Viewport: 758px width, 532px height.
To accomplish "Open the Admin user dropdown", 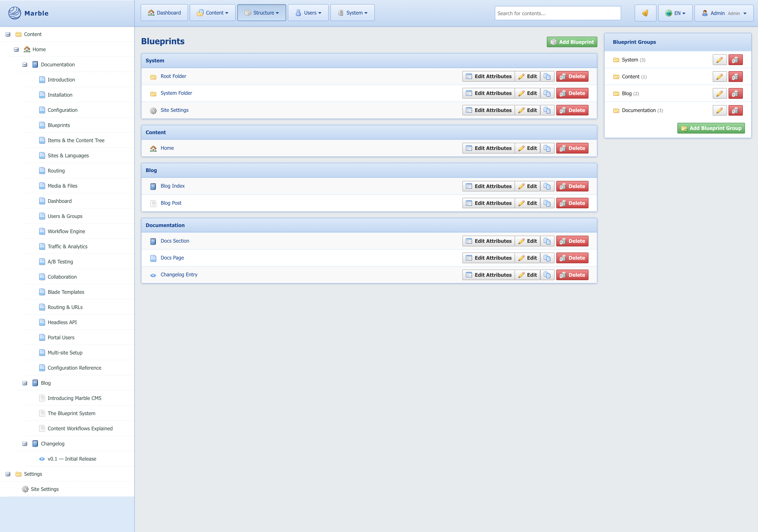I will coord(724,13).
